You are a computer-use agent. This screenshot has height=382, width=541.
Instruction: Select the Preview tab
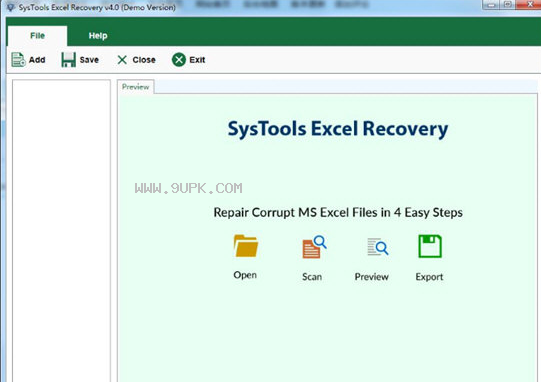[x=136, y=87]
